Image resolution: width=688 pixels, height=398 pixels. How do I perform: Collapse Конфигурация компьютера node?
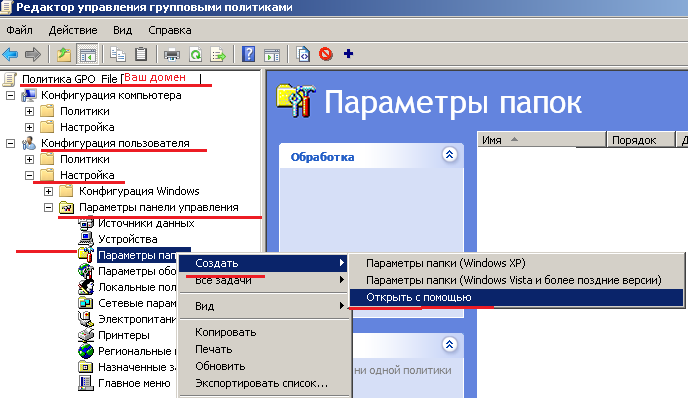click(10, 95)
